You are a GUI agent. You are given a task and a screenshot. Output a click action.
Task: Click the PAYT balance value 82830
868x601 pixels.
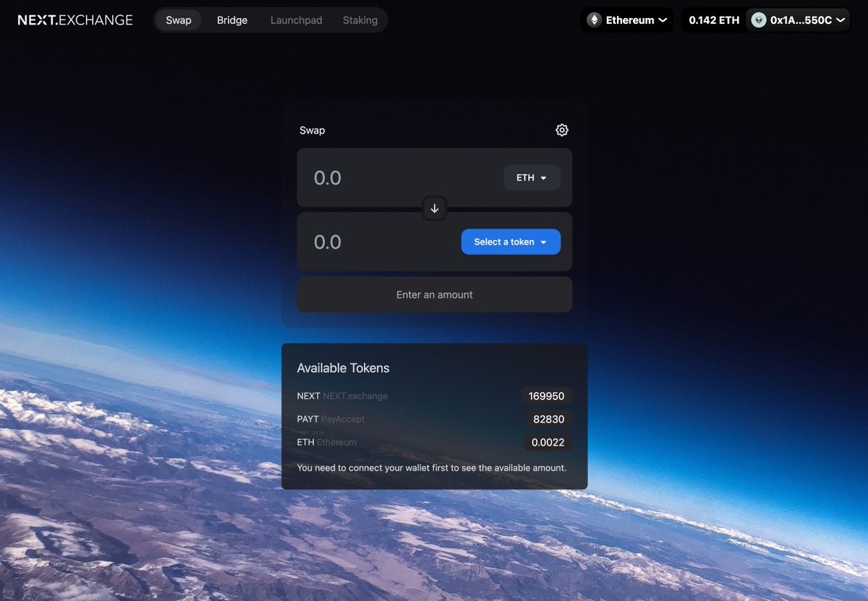(x=549, y=419)
